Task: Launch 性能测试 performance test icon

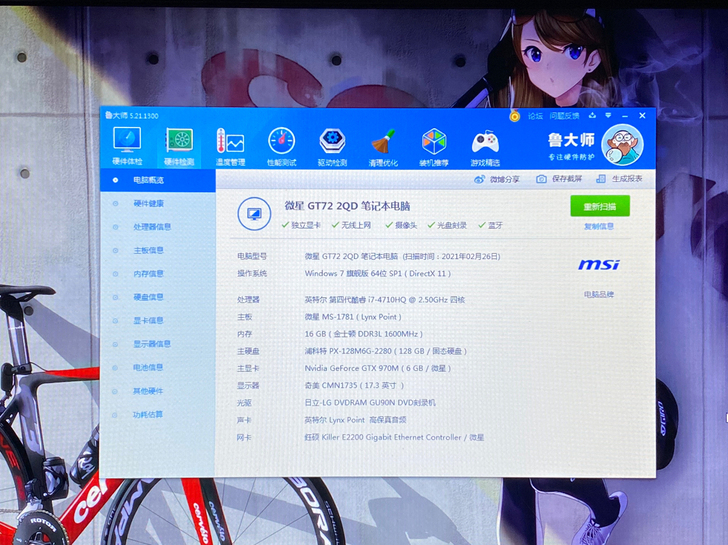Action: pos(281,147)
